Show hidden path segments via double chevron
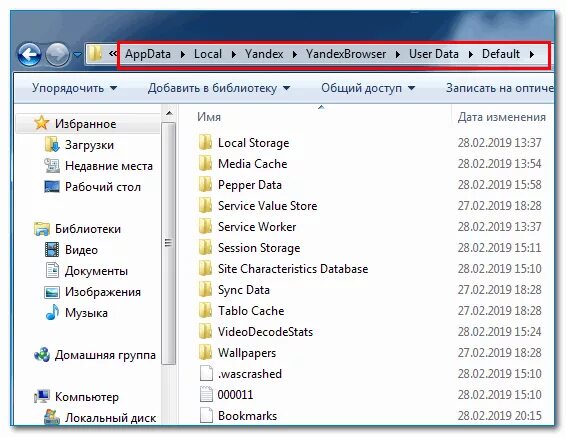The width and height of the screenshot is (566, 437). coord(113,53)
